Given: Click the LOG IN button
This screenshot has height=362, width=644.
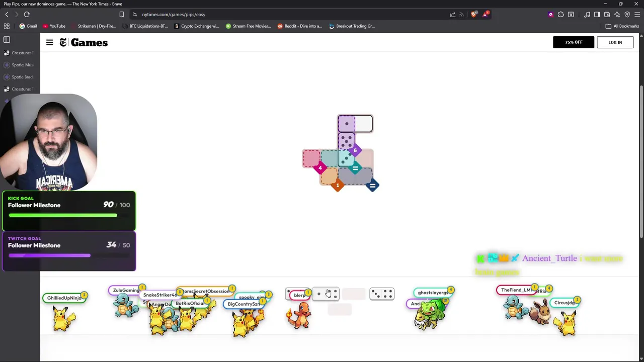Looking at the screenshot, I should (615, 42).
